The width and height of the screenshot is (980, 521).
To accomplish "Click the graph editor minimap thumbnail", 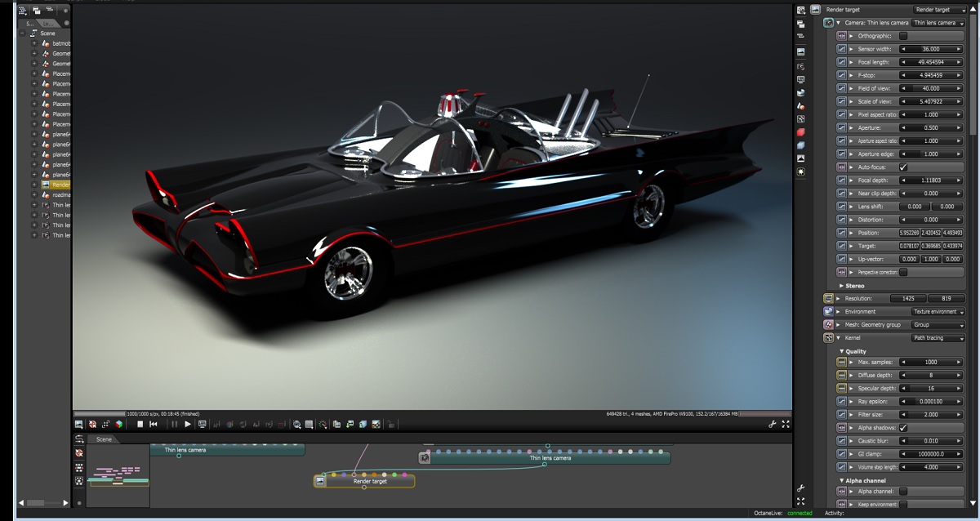I will [x=118, y=476].
